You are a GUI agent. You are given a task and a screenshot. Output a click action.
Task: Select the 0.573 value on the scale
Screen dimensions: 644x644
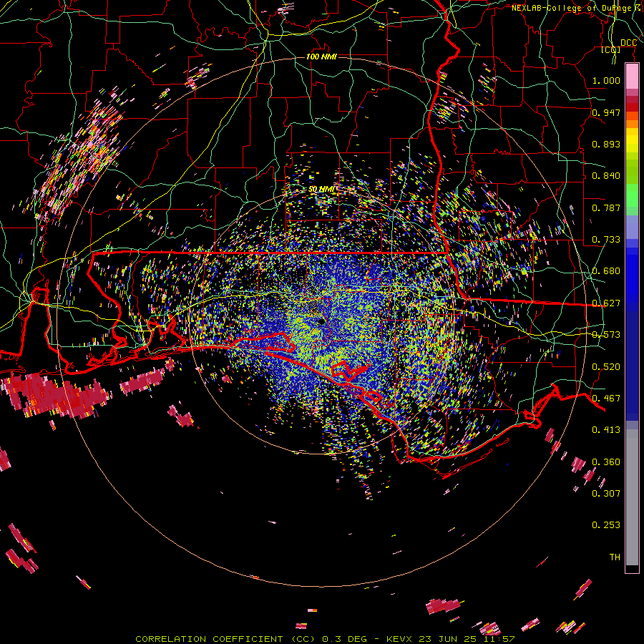click(606, 335)
